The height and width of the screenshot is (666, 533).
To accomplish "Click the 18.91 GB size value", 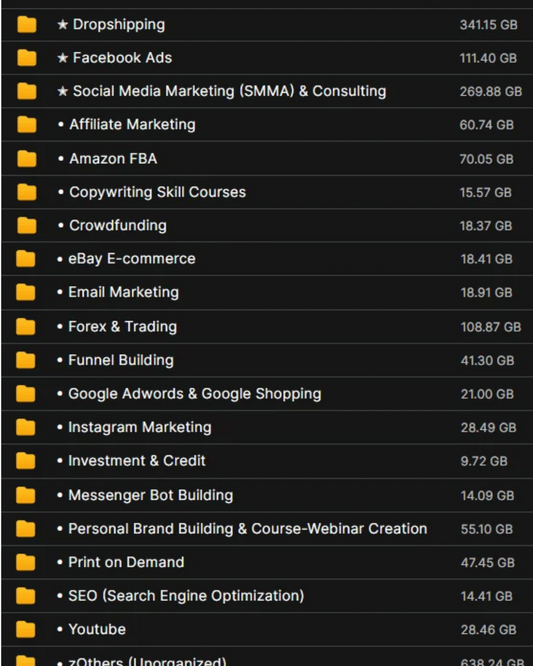I will coord(487,293).
